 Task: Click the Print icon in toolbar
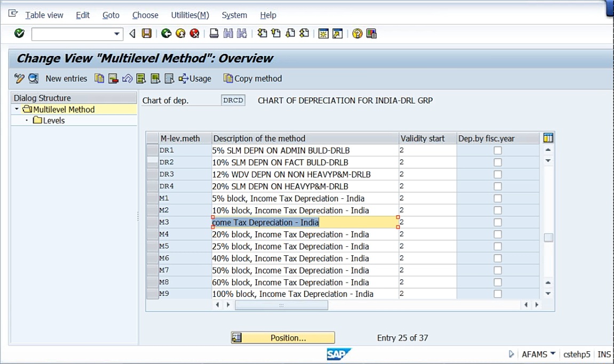[214, 34]
